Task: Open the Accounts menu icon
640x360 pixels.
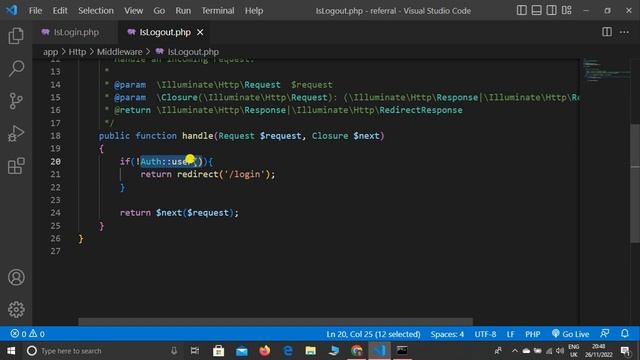Action: 16,277
